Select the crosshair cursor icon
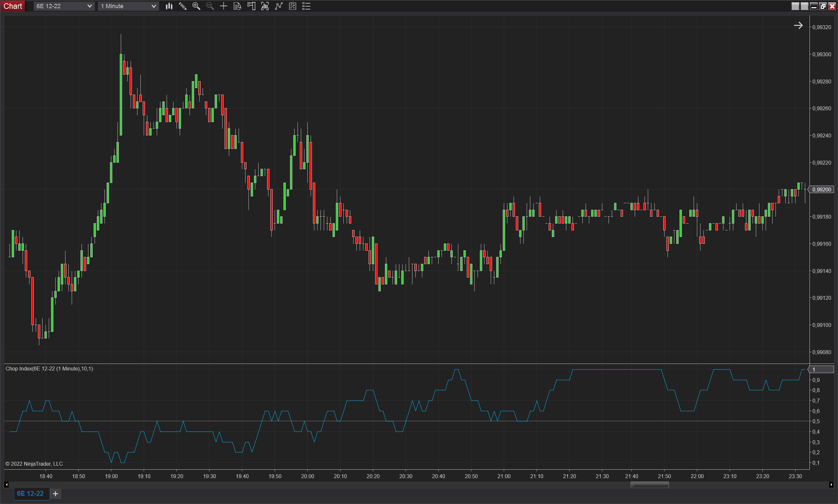This screenshot has width=838, height=504. point(224,6)
